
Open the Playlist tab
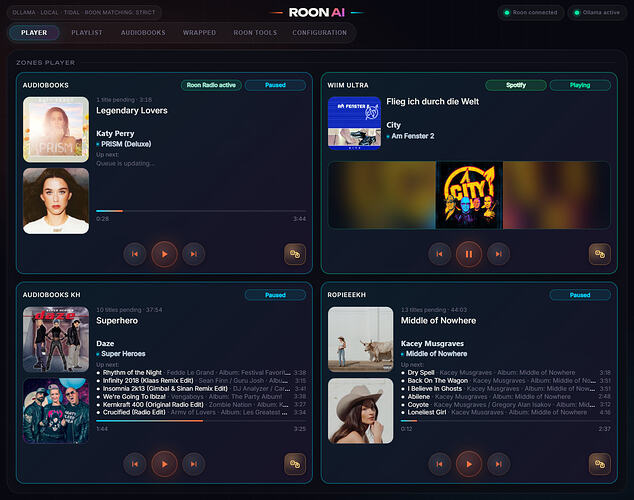(x=87, y=32)
